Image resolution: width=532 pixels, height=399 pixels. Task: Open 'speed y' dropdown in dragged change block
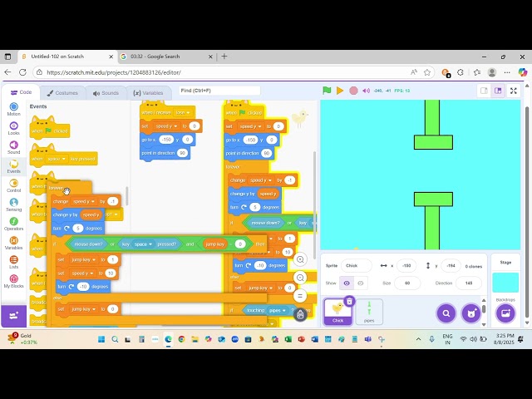click(84, 201)
